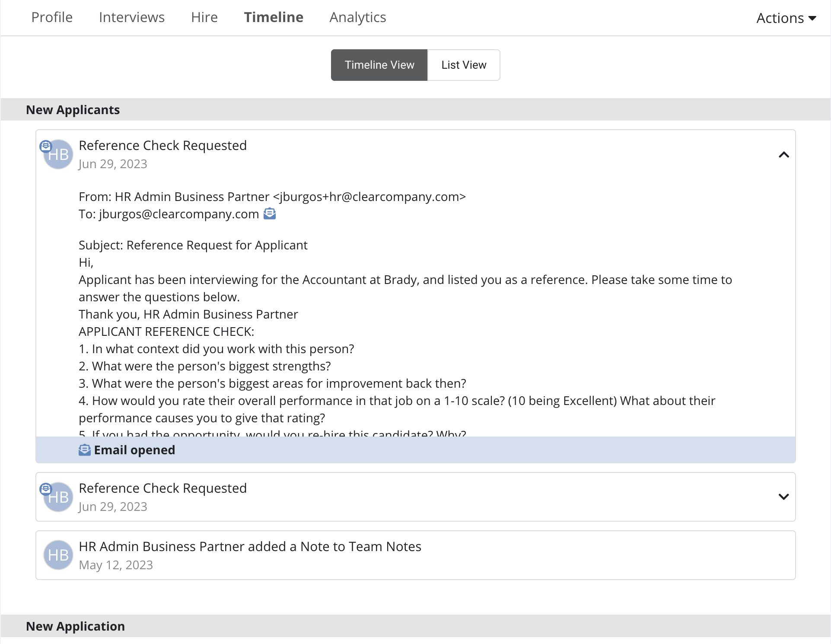
Task: Click sender address jburgos+hr@clearcompany.com line
Action: (x=272, y=197)
